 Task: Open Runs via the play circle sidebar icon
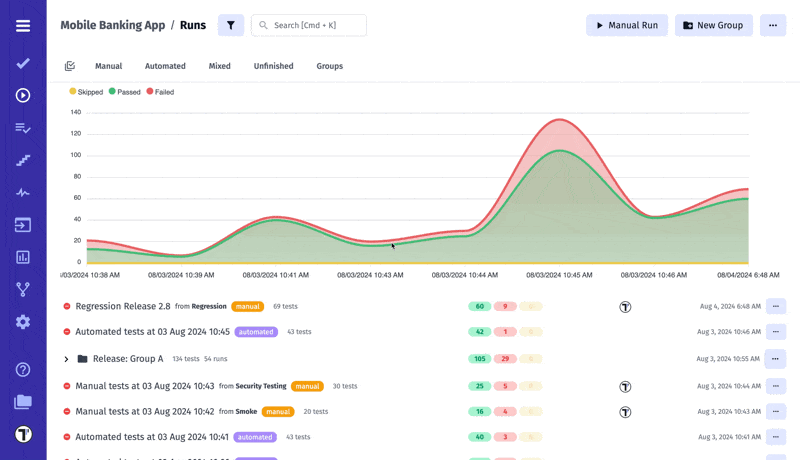23,95
